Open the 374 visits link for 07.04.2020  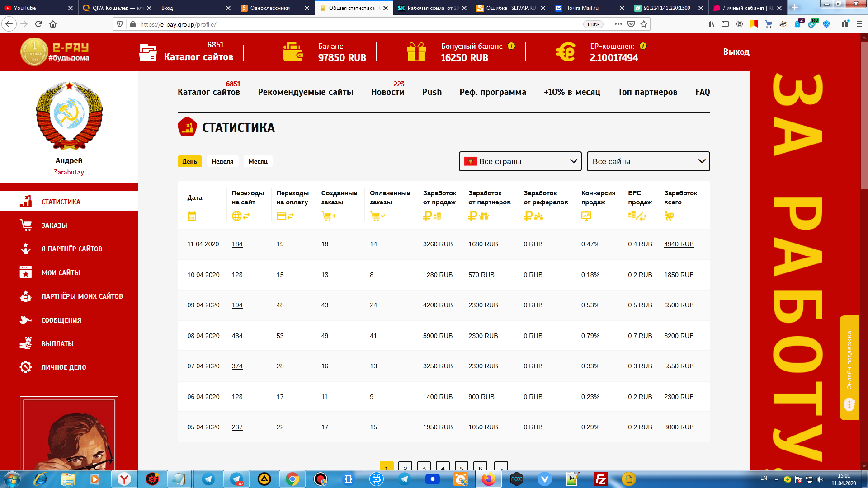point(237,366)
